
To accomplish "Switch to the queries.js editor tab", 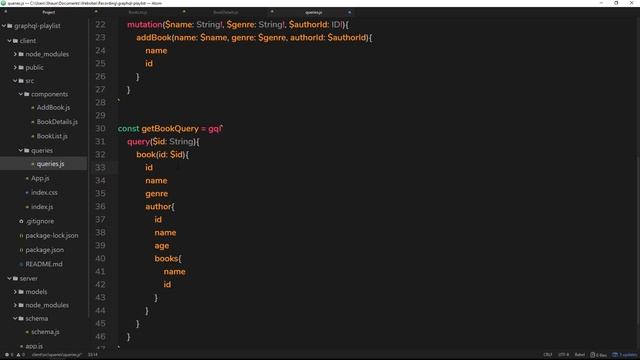I will (x=313, y=12).
